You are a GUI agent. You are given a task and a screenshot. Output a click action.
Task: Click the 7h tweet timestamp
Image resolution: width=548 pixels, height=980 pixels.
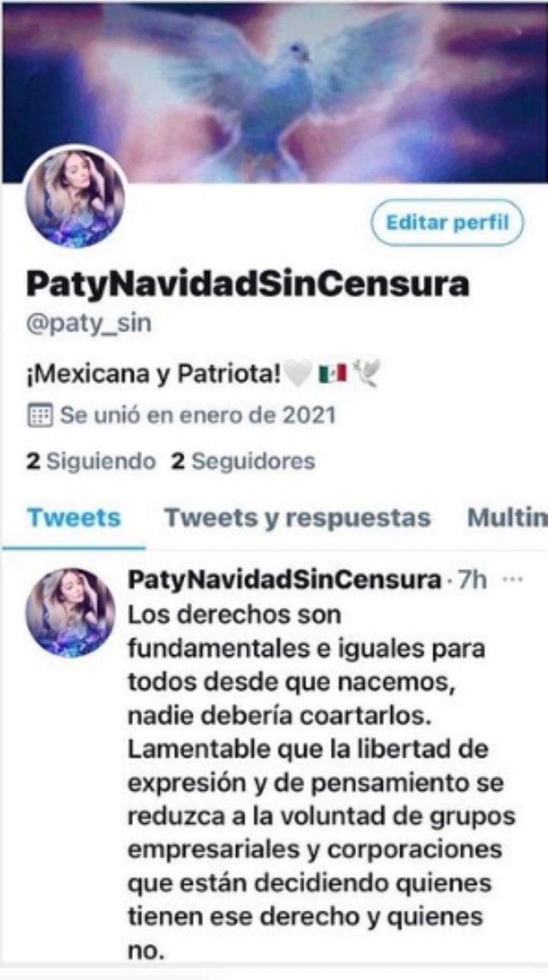[x=472, y=580]
